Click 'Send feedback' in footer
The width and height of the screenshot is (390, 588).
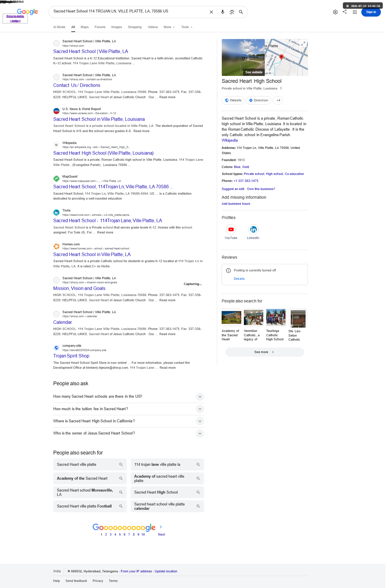coord(76,581)
